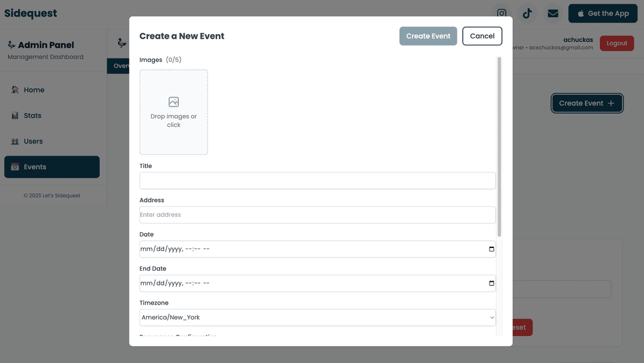Click the image placeholder icon in the drop zone
This screenshot has height=363, width=644.
point(174,102)
